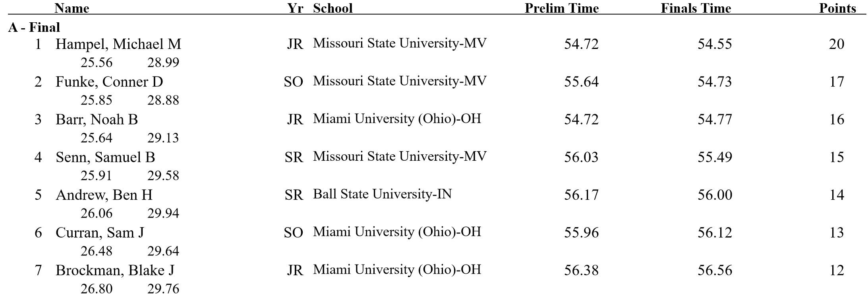Click Brockman's points value 12
Image resolution: width=868 pixels, height=294 pixels.
pyautogui.click(x=836, y=270)
